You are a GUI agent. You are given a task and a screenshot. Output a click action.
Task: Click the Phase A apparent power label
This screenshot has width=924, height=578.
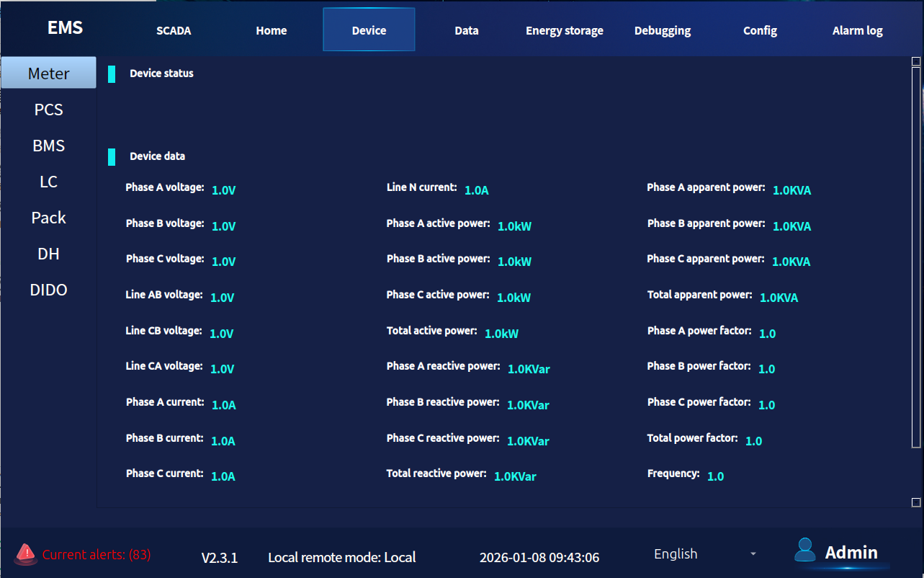tap(706, 187)
